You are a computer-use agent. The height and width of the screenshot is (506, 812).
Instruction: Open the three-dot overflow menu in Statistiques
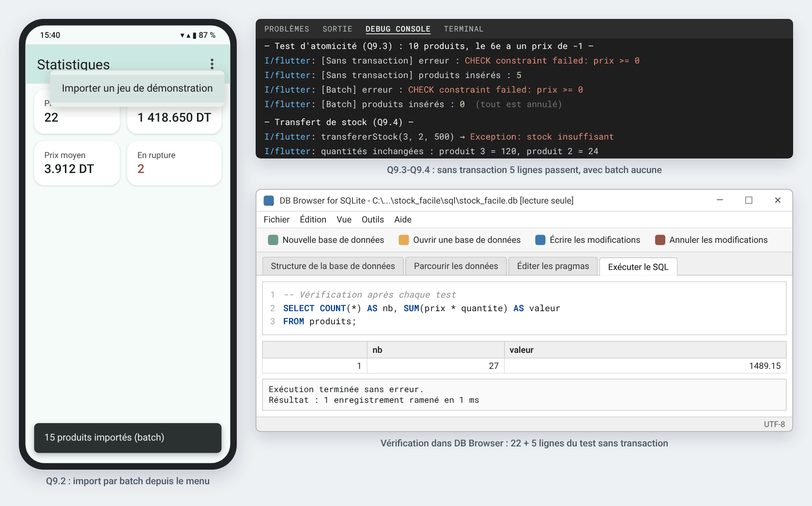click(x=212, y=64)
